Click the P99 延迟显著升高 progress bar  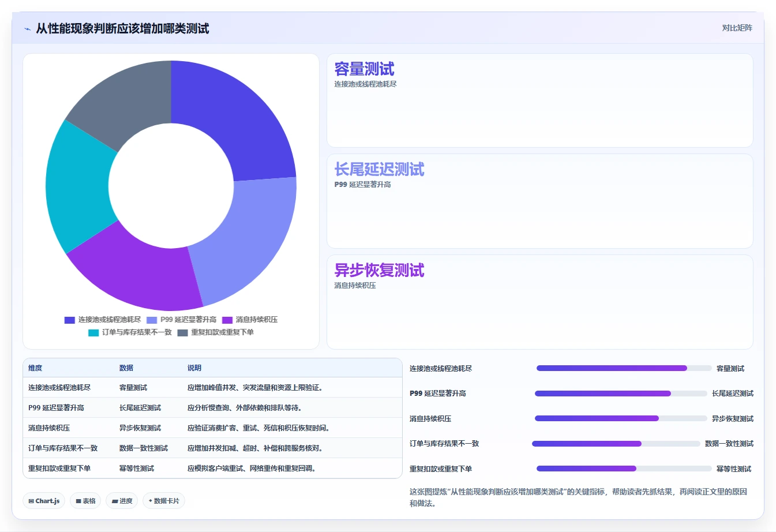coord(621,394)
